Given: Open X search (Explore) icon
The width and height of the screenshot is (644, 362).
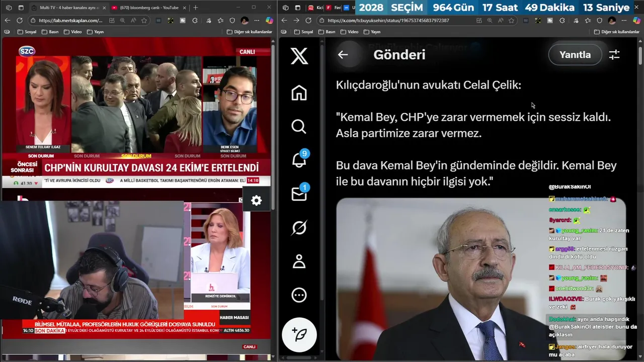Looking at the screenshot, I should click(x=299, y=126).
